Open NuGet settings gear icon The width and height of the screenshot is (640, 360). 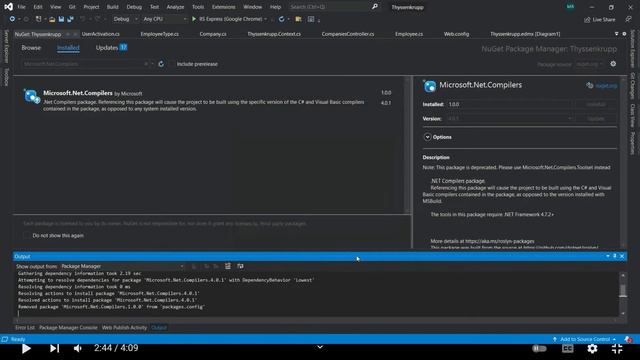tap(613, 64)
